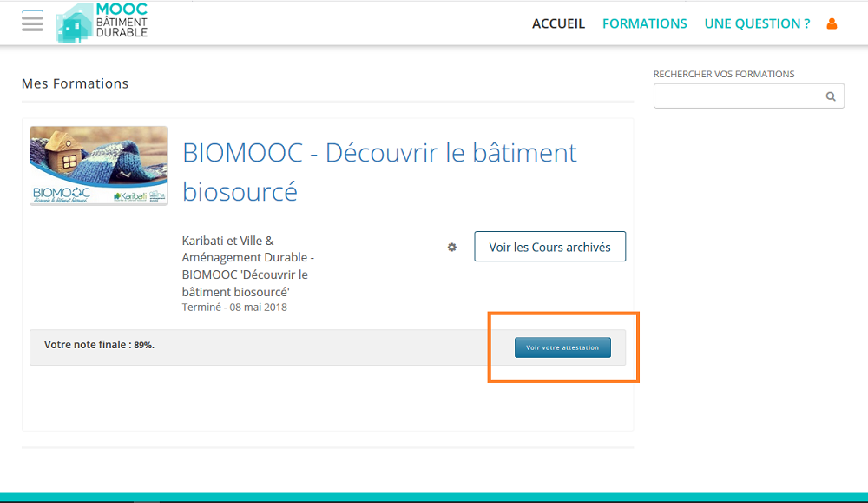Open the FORMATIONS menu item
868x503 pixels.
(644, 23)
